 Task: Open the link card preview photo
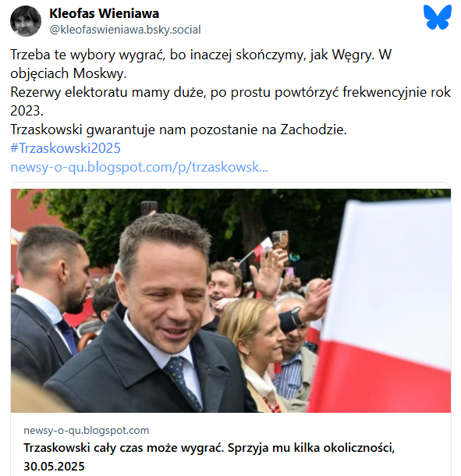231,300
